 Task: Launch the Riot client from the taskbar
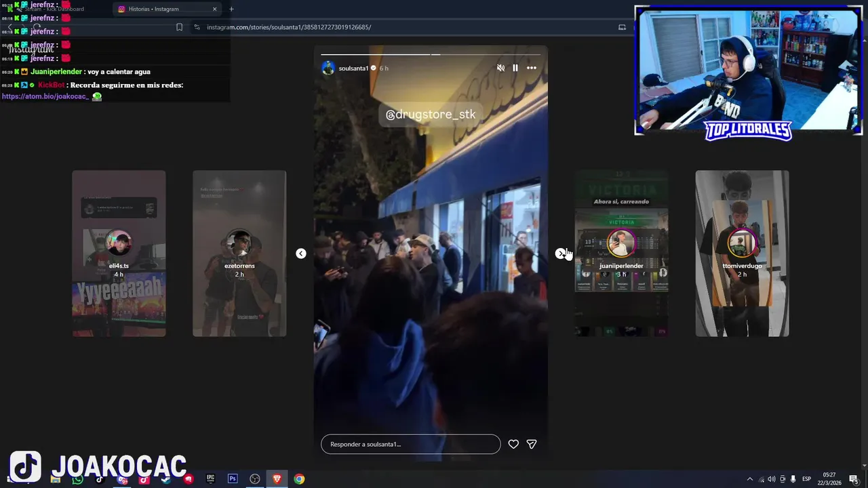click(189, 479)
